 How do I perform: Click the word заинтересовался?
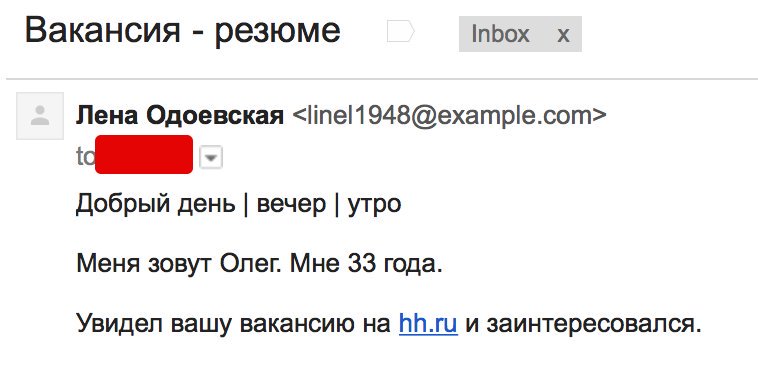click(x=594, y=324)
